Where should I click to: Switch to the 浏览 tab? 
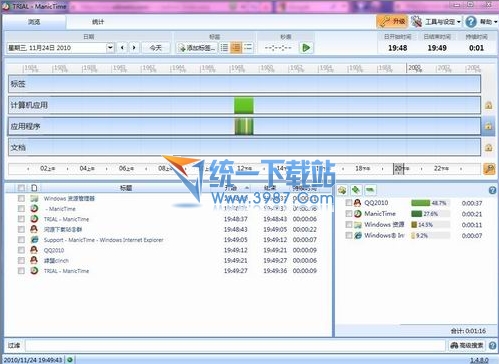point(34,22)
